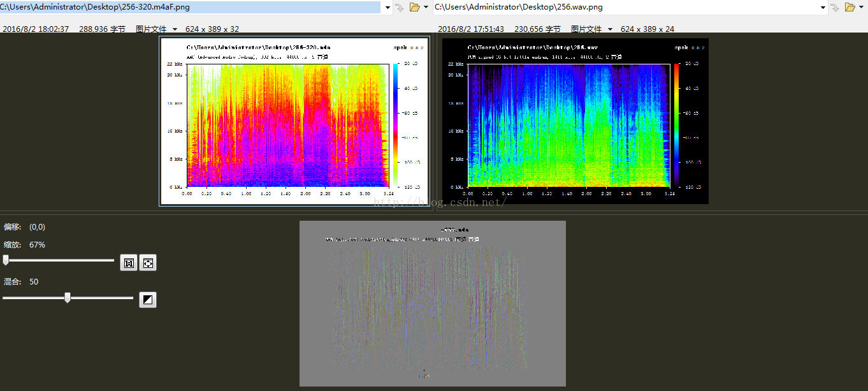The height and width of the screenshot is (391, 868).
Task: Click the blend value 50
Action: (x=34, y=282)
